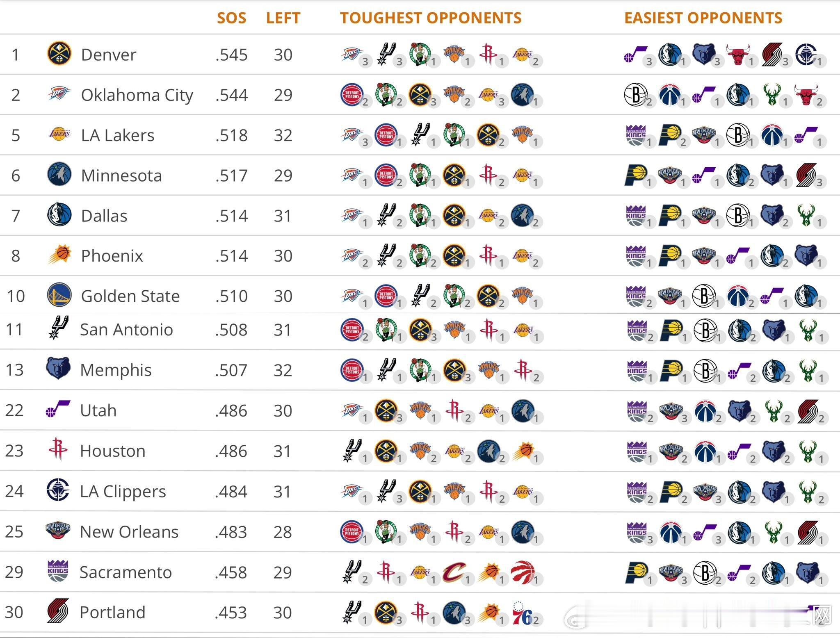Image resolution: width=840 pixels, height=638 pixels.
Task: Select the Pelicans logo beside the New Orleans name
Action: (x=58, y=531)
